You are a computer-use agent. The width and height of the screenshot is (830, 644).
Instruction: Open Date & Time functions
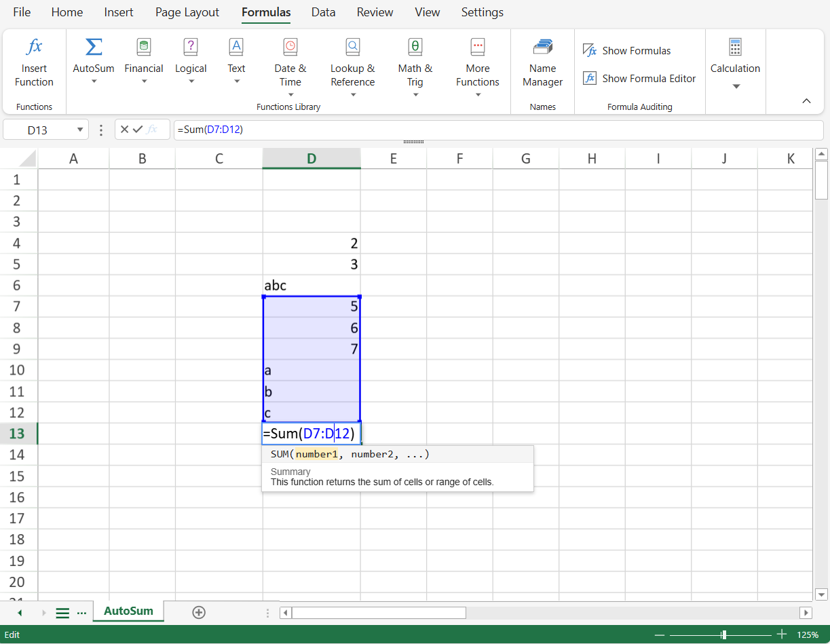pyautogui.click(x=290, y=48)
